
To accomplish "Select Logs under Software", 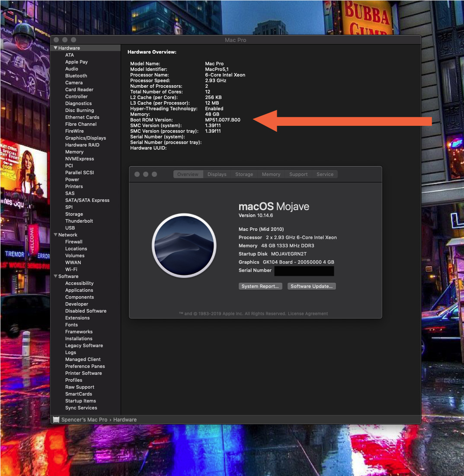I will (70, 352).
